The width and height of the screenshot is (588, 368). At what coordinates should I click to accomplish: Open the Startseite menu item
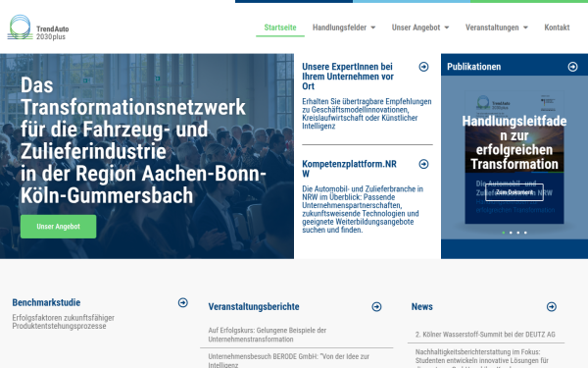pyautogui.click(x=280, y=27)
